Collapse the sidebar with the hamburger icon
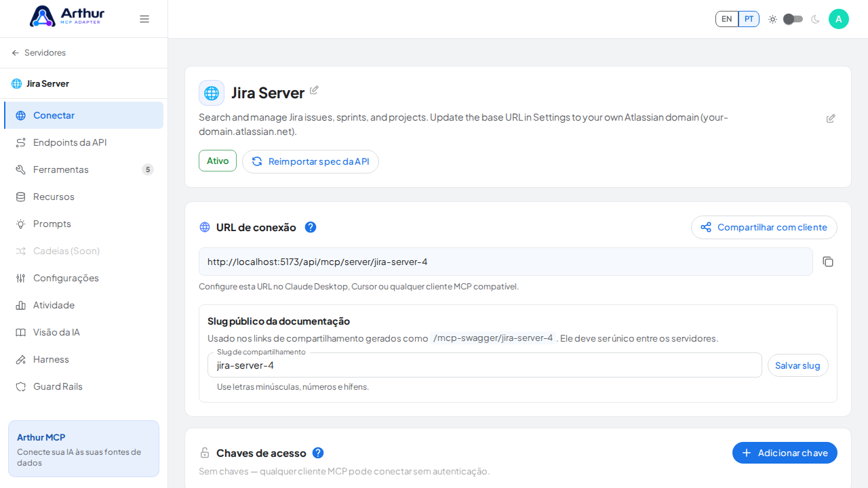The width and height of the screenshot is (868, 488). click(144, 19)
